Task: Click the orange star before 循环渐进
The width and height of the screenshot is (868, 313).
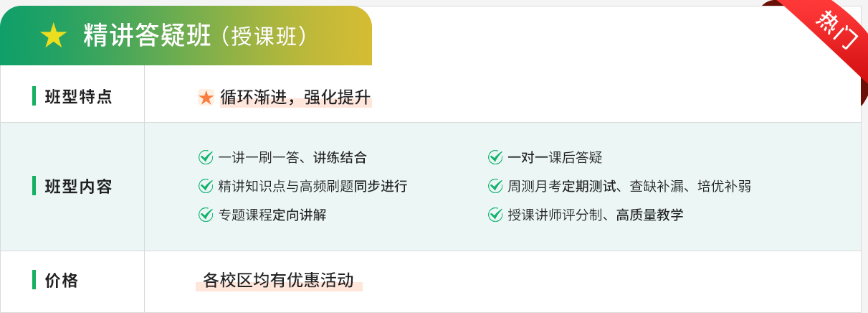Action: point(206,98)
